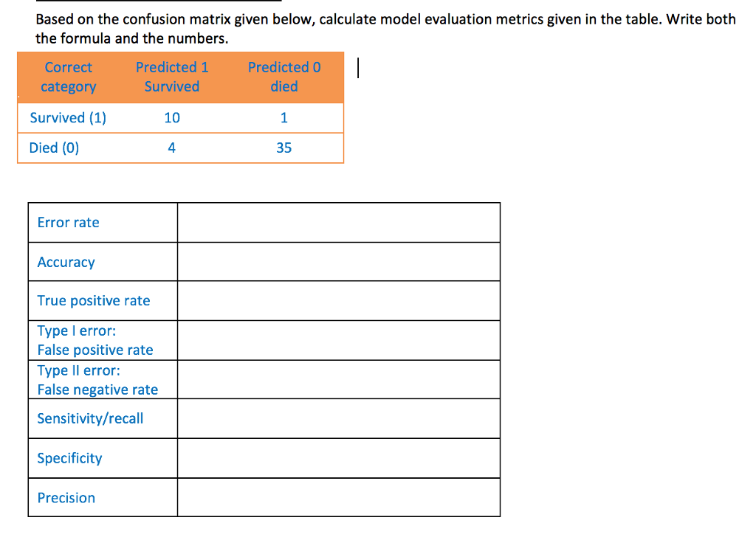The width and height of the screenshot is (756, 540).
Task: Click the empty False negative rate answer cell
Action: click(338, 380)
